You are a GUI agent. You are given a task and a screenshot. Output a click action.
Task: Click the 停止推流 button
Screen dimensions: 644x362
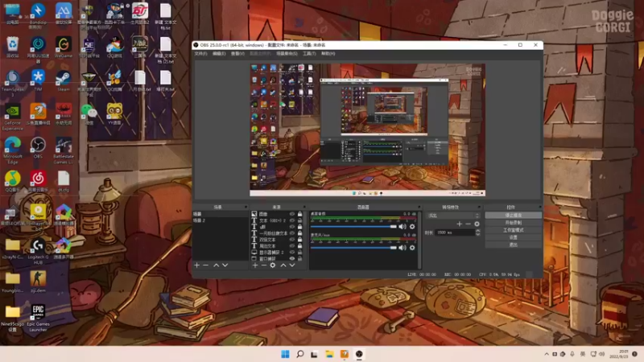tap(513, 215)
